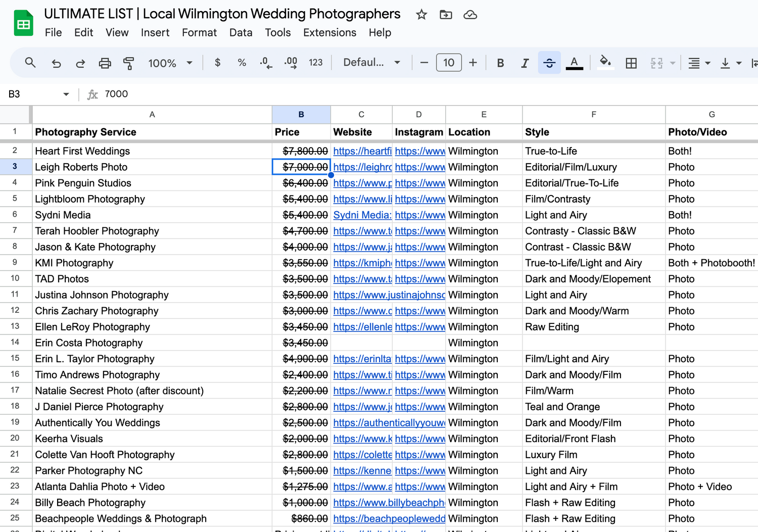Increase font size with plus button

pyautogui.click(x=473, y=63)
